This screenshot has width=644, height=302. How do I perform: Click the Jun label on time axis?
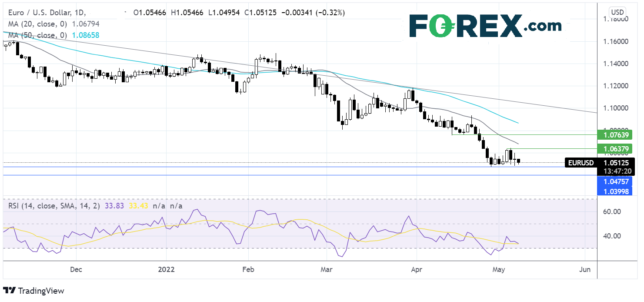pyautogui.click(x=585, y=270)
